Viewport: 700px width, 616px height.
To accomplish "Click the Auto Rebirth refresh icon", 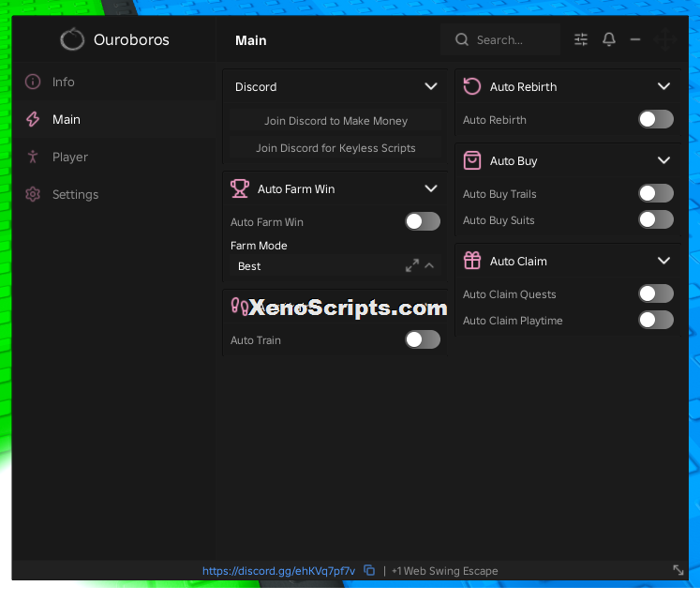I will click(x=472, y=86).
